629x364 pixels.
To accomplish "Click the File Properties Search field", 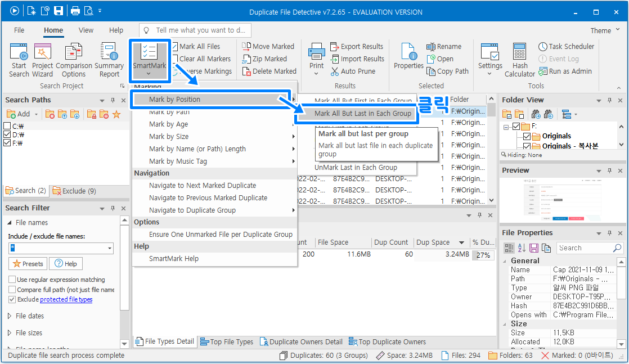I will 589,248.
